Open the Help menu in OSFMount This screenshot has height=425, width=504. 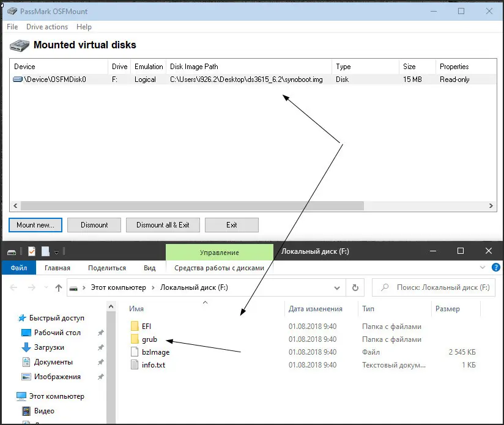(x=84, y=27)
